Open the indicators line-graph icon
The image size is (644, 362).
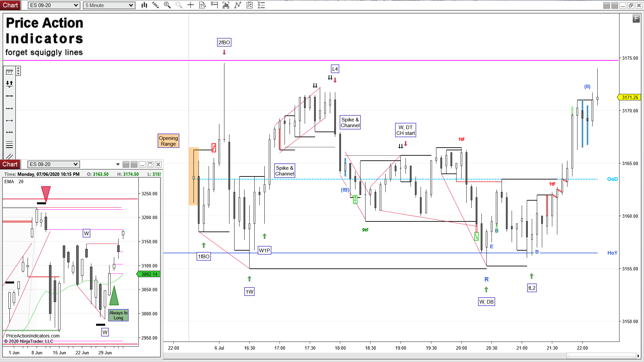click(238, 5)
